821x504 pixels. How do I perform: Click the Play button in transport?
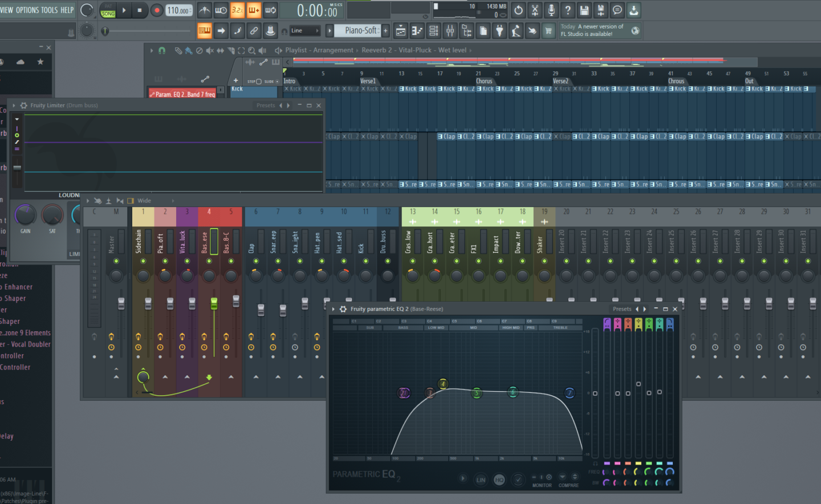tap(124, 10)
